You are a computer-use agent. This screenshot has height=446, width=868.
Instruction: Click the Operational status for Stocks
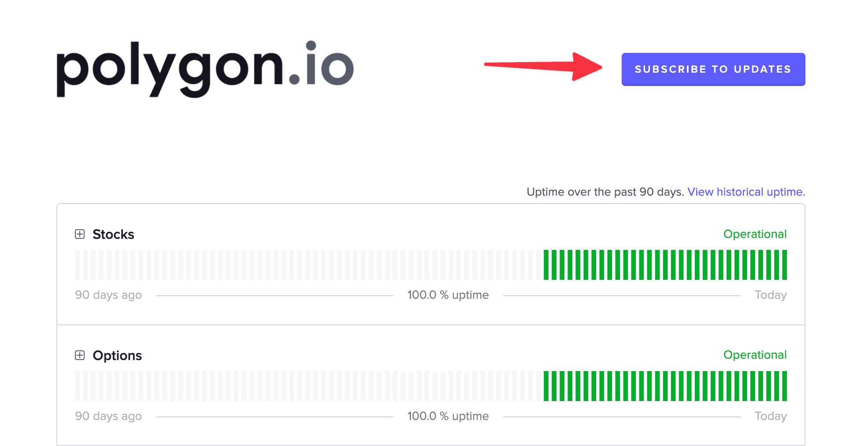click(x=755, y=234)
